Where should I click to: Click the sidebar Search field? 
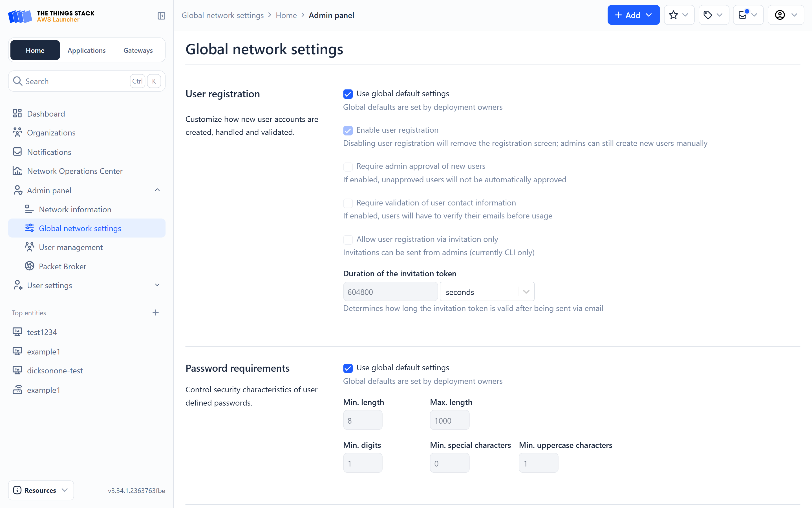tap(87, 81)
